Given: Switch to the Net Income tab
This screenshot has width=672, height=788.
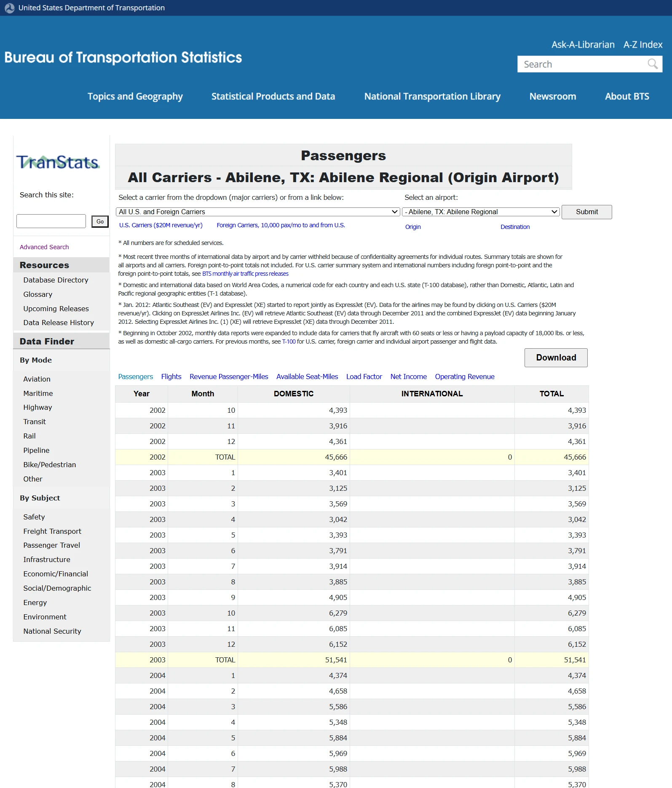Looking at the screenshot, I should click(408, 377).
